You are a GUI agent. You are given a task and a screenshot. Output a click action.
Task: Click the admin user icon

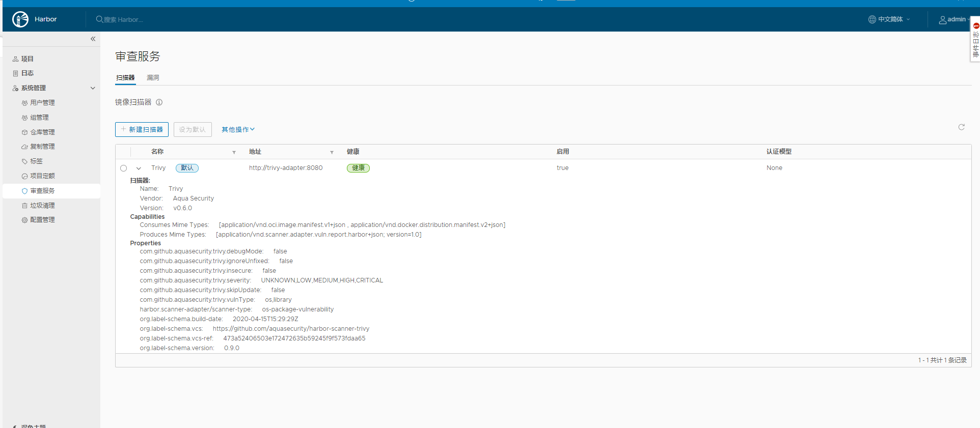pyautogui.click(x=943, y=20)
